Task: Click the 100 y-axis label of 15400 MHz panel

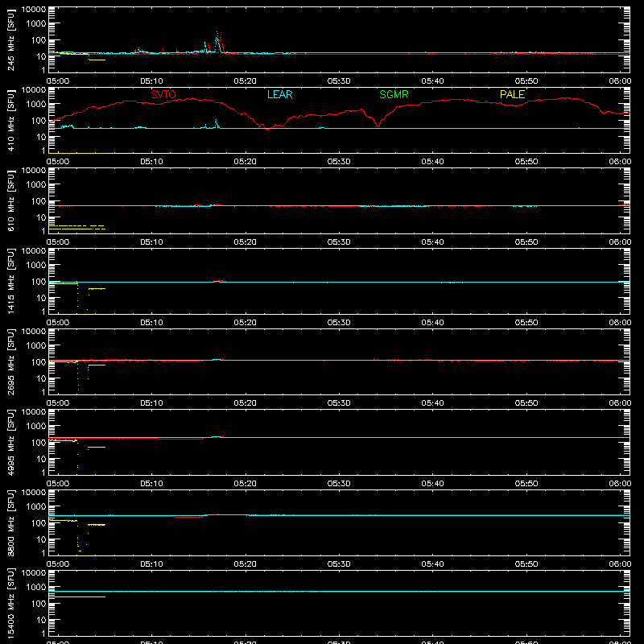Action: 38,604
